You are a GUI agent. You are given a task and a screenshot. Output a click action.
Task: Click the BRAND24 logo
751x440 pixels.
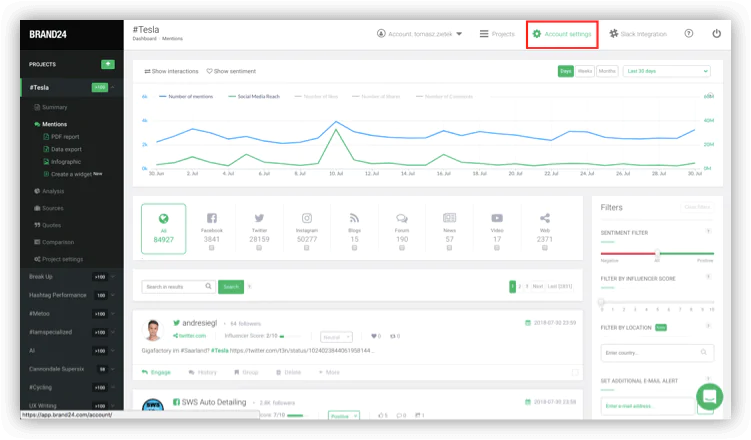coord(48,34)
